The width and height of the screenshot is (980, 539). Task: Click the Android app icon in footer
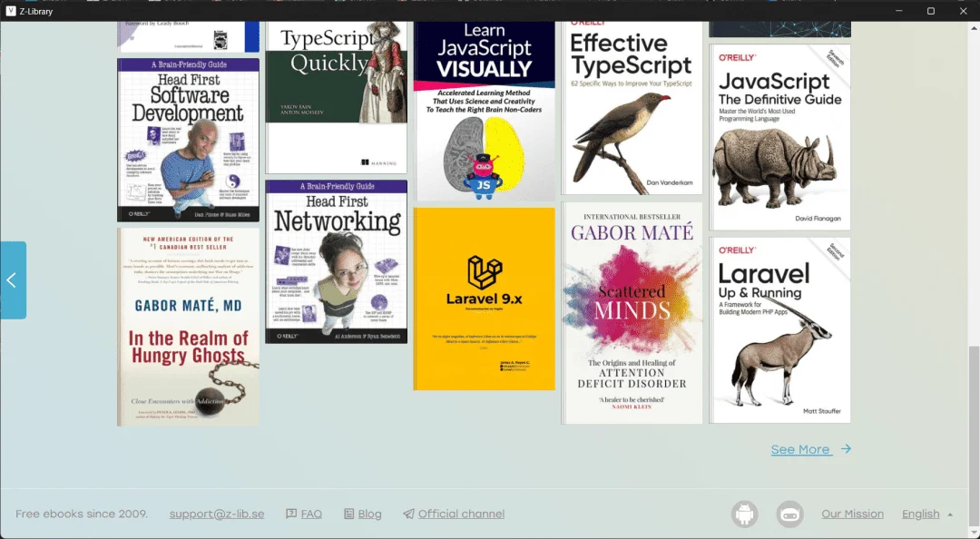(x=744, y=514)
